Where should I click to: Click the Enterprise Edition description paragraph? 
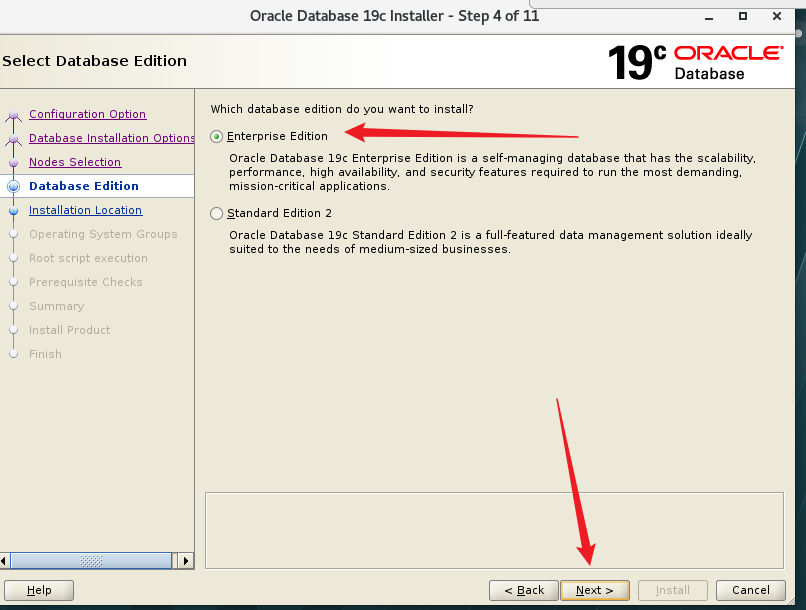[x=492, y=172]
